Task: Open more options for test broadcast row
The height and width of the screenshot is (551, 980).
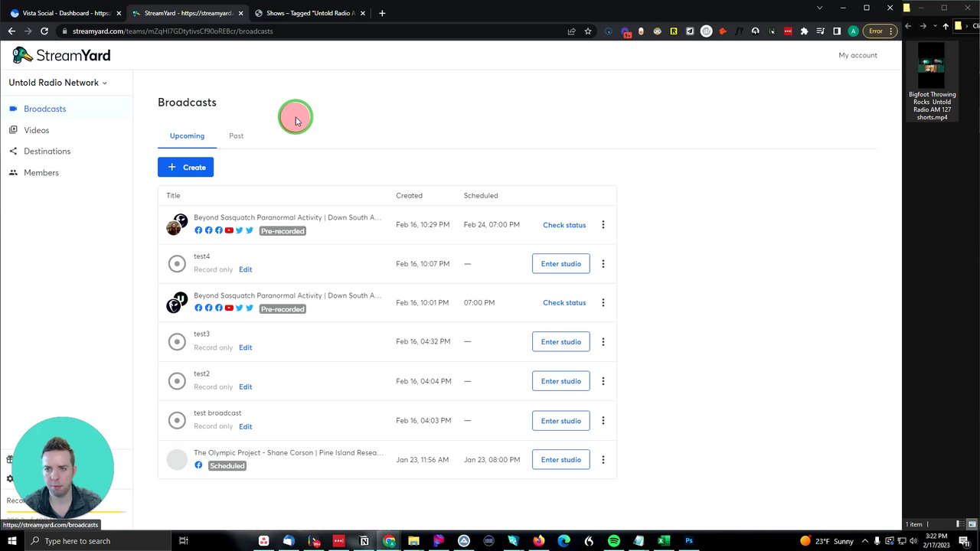Action: [603, 421]
